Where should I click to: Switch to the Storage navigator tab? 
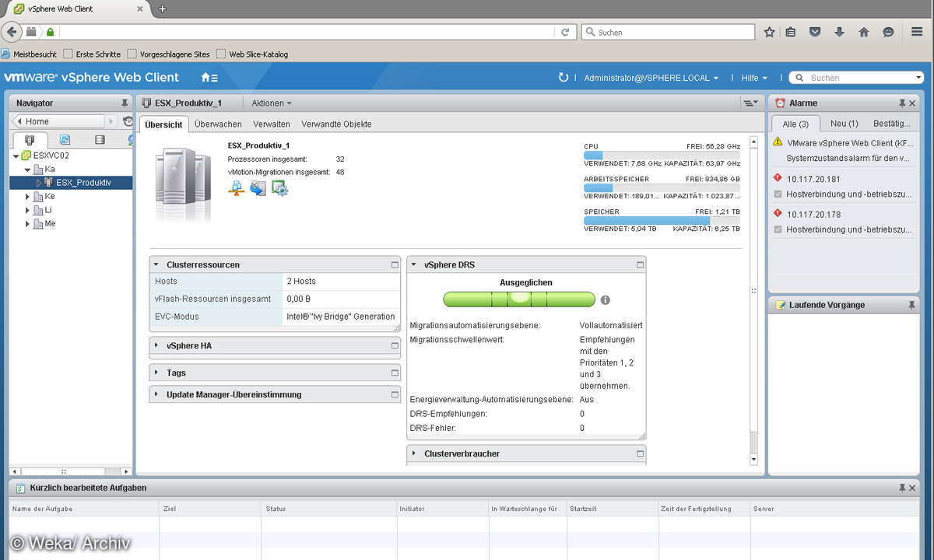click(100, 140)
